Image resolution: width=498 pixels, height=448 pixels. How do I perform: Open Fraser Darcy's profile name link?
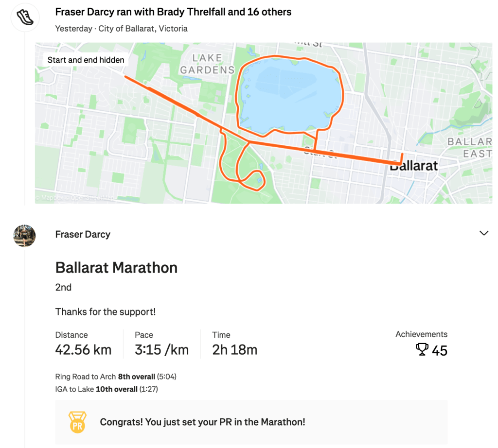click(x=83, y=234)
